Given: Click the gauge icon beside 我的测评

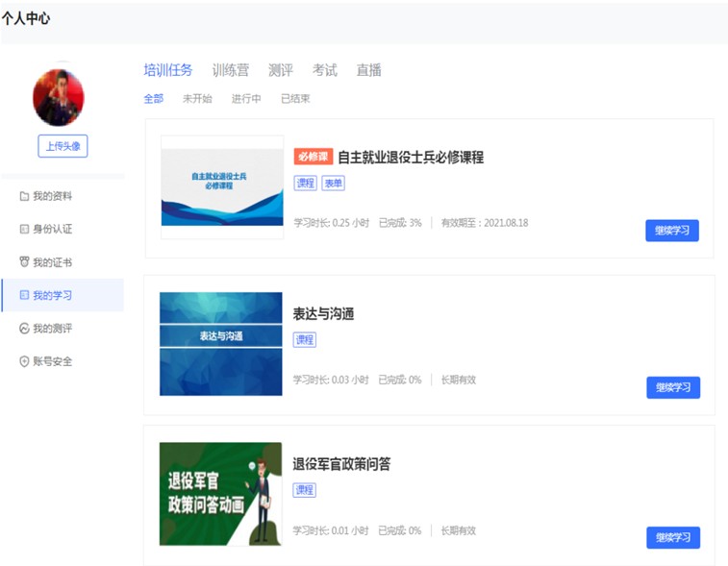Looking at the screenshot, I should (24, 329).
